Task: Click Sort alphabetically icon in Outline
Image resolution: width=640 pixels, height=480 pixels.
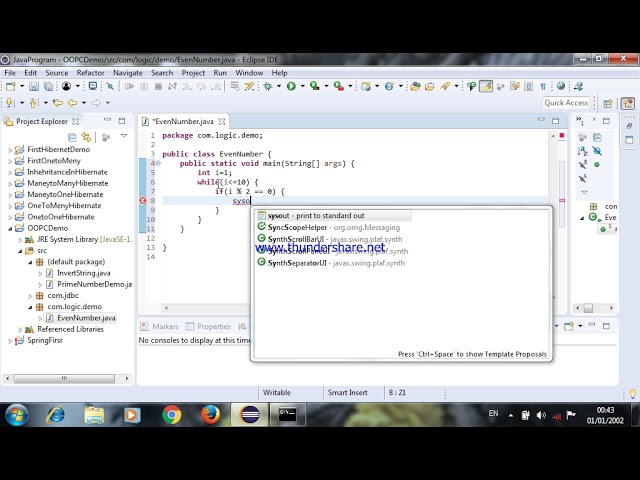Action: pos(583,151)
